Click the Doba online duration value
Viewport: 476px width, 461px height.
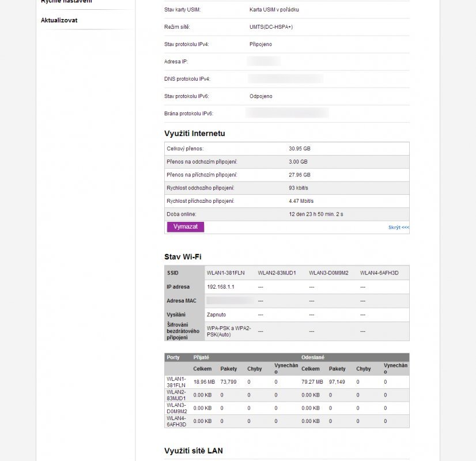[316, 214]
